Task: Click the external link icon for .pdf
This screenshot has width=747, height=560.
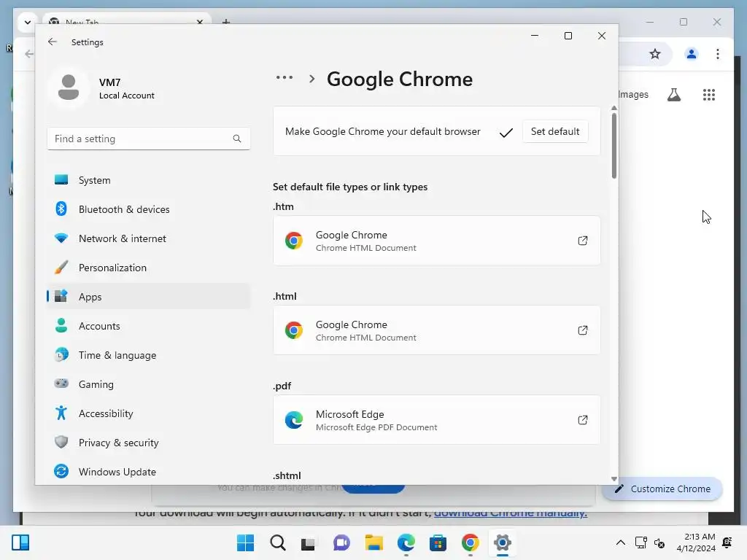Action: pos(583,419)
